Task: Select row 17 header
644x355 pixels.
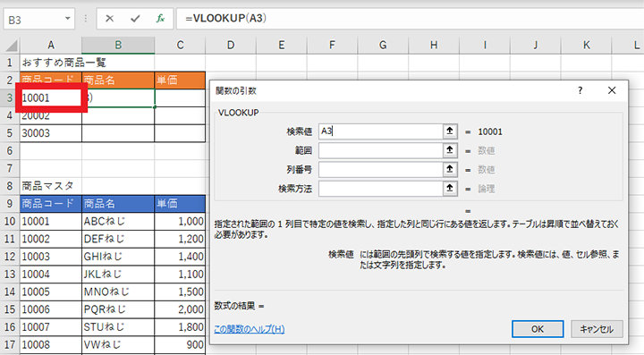Action: [x=10, y=345]
